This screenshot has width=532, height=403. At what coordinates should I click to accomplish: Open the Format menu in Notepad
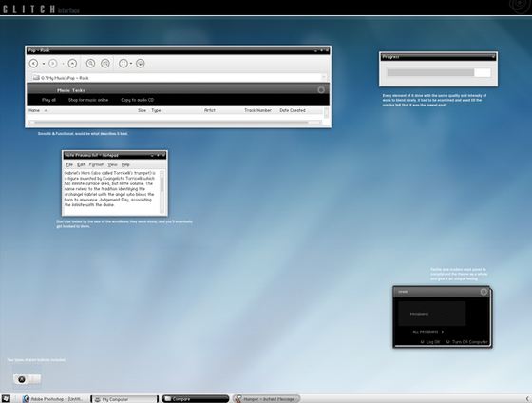click(96, 164)
